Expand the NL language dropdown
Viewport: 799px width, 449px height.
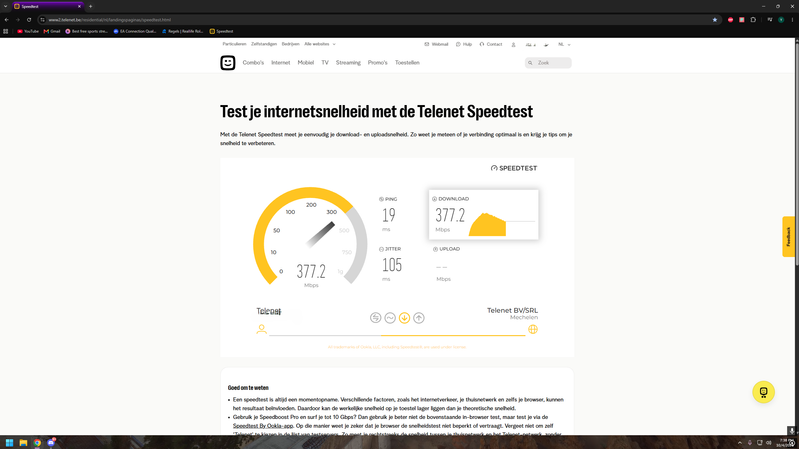564,44
